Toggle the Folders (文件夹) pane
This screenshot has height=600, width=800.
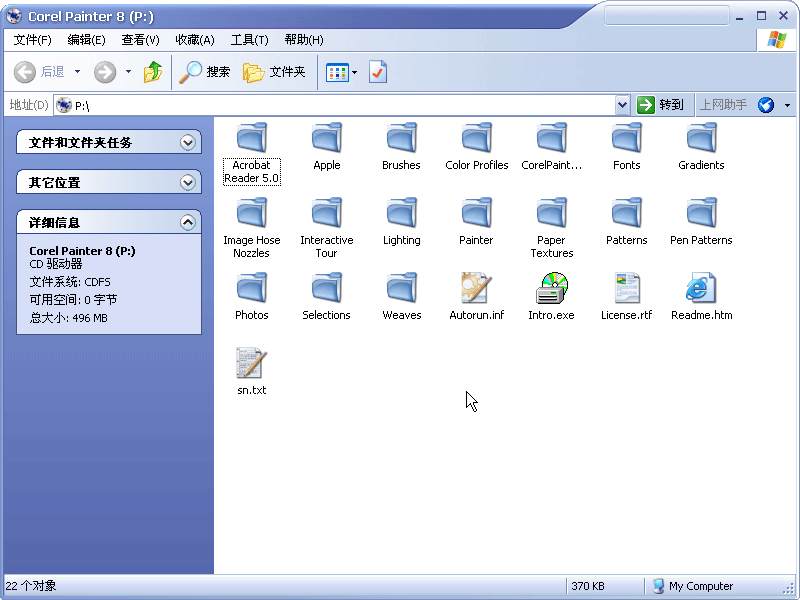coord(274,72)
